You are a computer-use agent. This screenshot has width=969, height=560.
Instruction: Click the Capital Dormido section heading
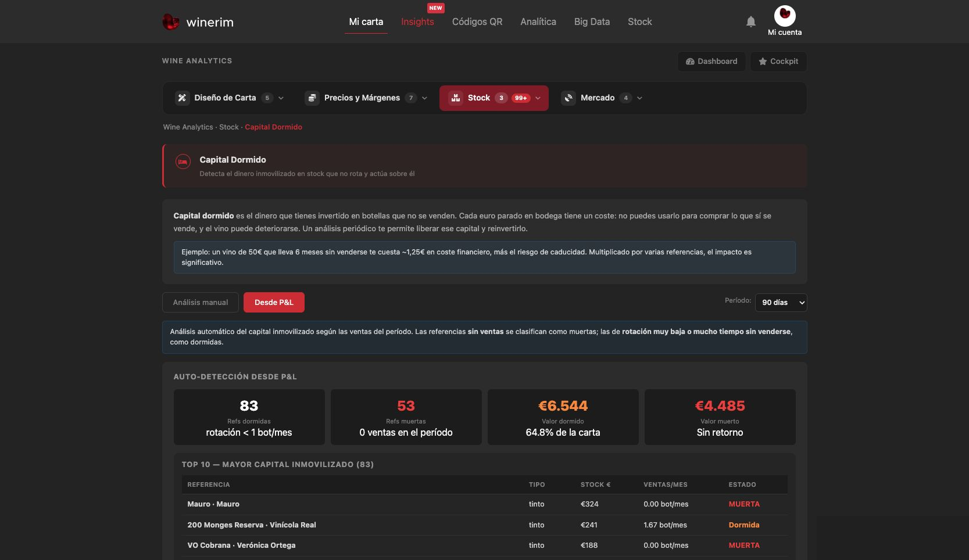click(x=233, y=160)
